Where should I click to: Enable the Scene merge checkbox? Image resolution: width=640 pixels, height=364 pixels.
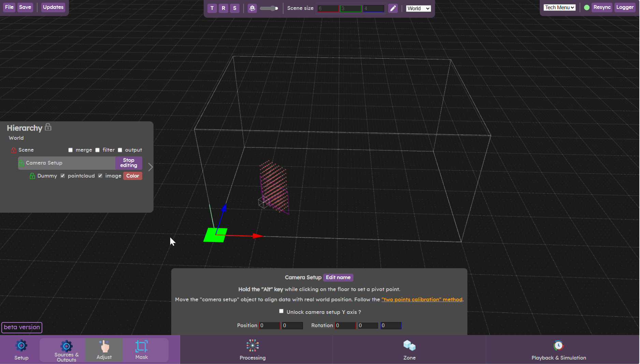(x=71, y=150)
